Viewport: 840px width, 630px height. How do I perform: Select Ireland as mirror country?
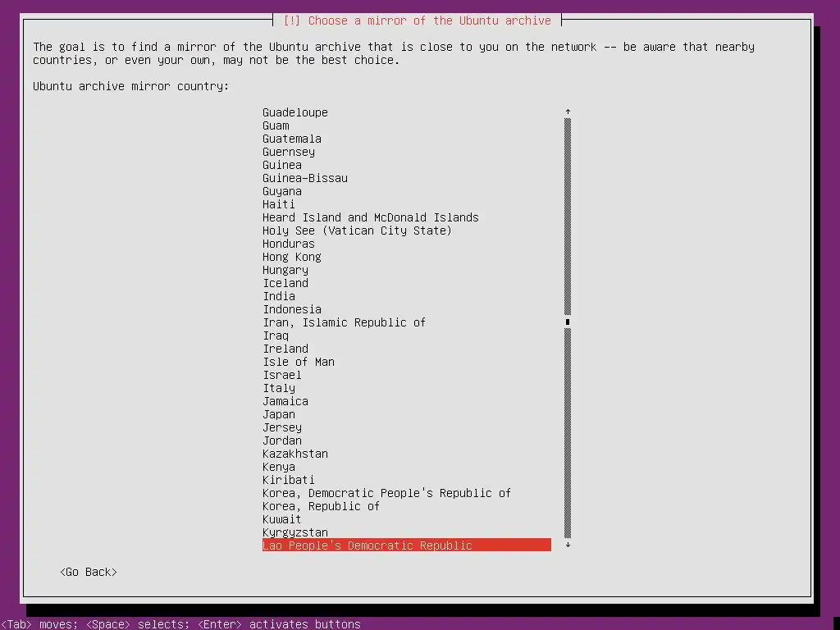(x=285, y=349)
